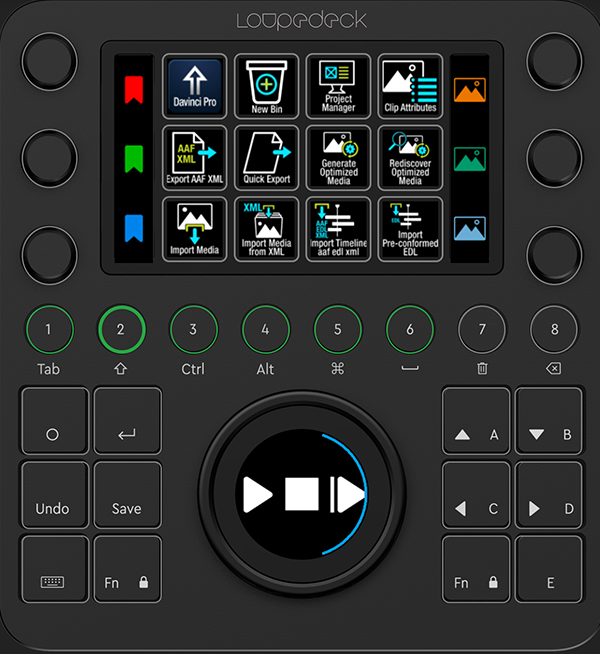Click the bottom-left rotary dial
Screen dimensions: 600x654
[50, 255]
